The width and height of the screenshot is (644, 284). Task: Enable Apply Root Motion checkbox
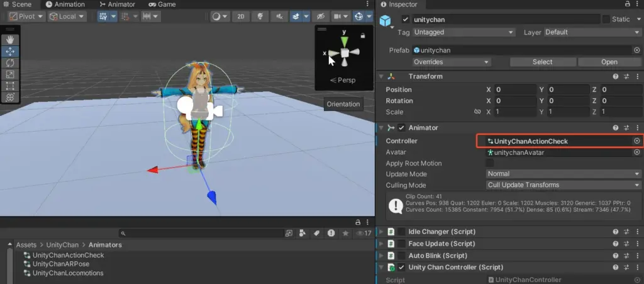coord(490,163)
